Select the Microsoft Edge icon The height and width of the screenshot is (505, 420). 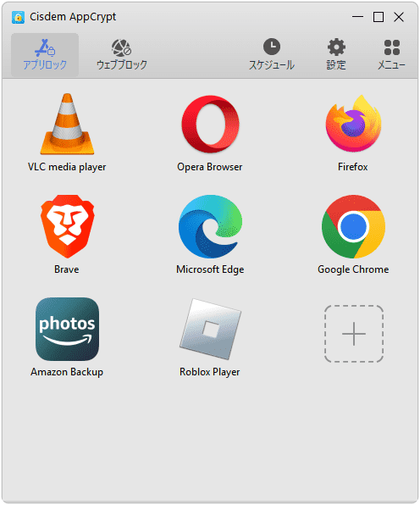(210, 226)
